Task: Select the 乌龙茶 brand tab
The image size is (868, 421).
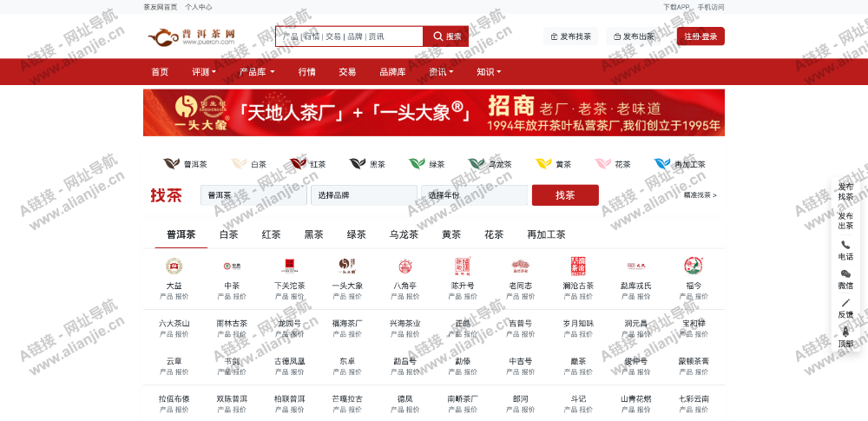Action: click(404, 234)
